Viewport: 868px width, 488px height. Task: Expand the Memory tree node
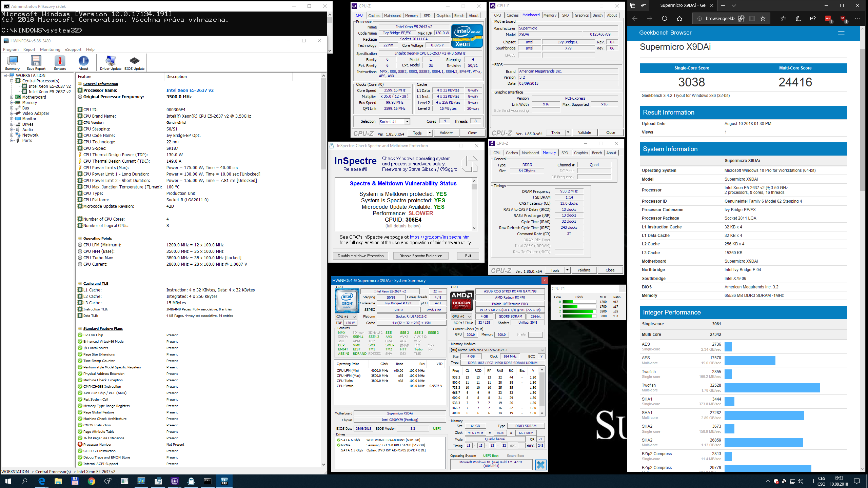[12, 103]
